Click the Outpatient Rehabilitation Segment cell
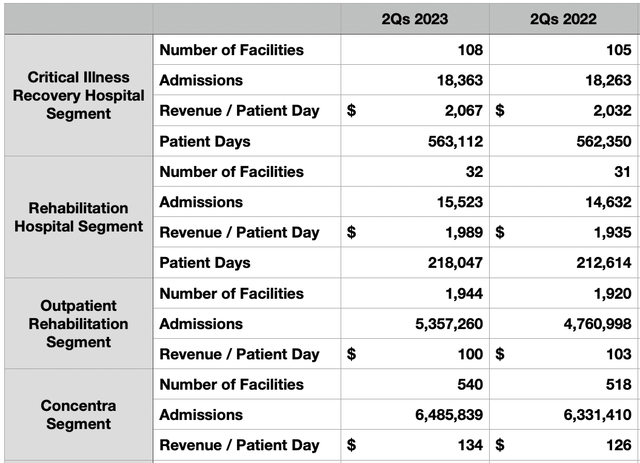Viewport: 640px width, 463px height. 78,323
